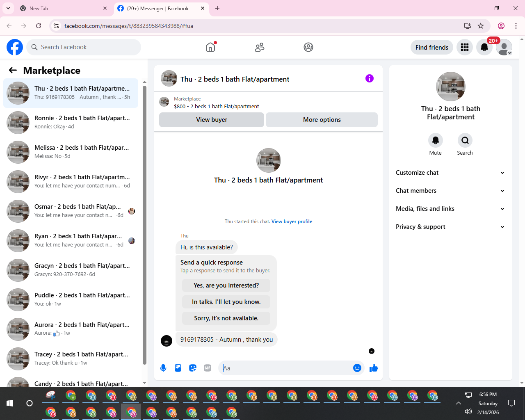
Task: Open the account profile avatar menu
Action: 504,47
